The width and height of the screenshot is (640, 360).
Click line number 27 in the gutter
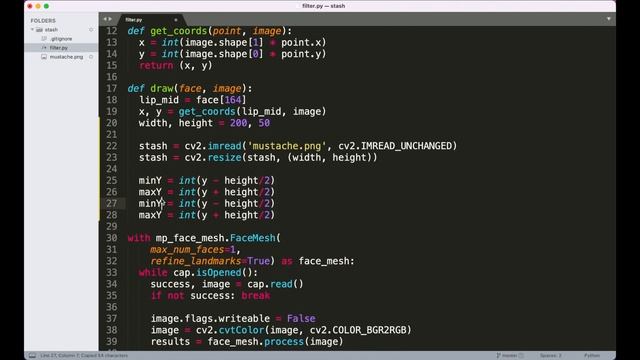pos(111,204)
